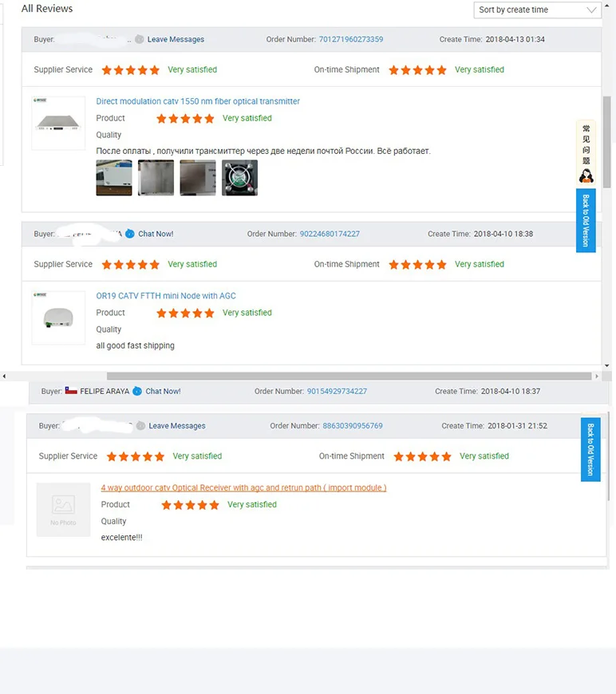616x694 pixels.
Task: View third review photo, dark gray panel
Action: pyautogui.click(x=198, y=177)
